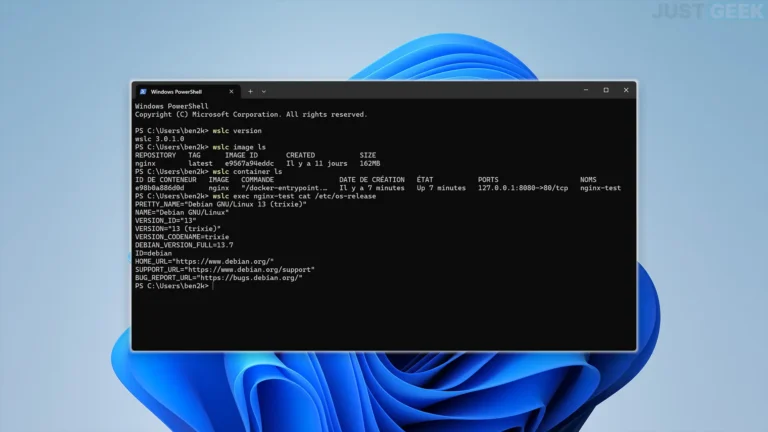Click 'nginx-test' container name
Image resolution: width=768 pixels, height=432 pixels.
pyautogui.click(x=600, y=188)
